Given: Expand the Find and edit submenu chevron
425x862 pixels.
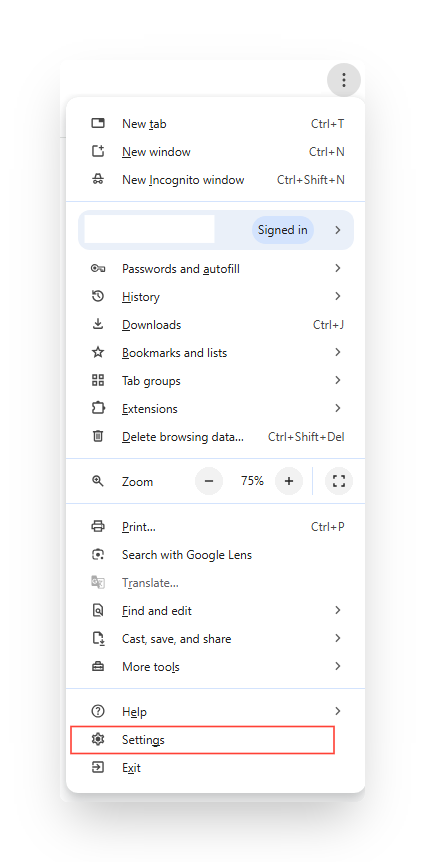Looking at the screenshot, I should (338, 610).
